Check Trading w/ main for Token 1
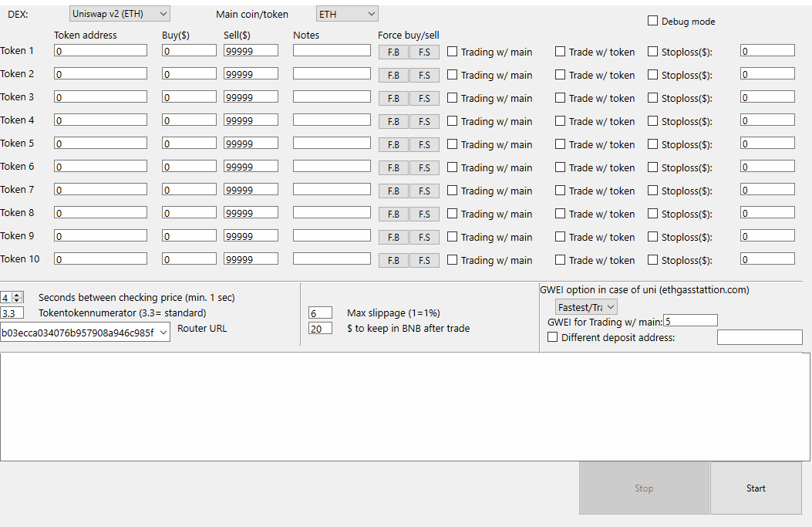 click(451, 52)
